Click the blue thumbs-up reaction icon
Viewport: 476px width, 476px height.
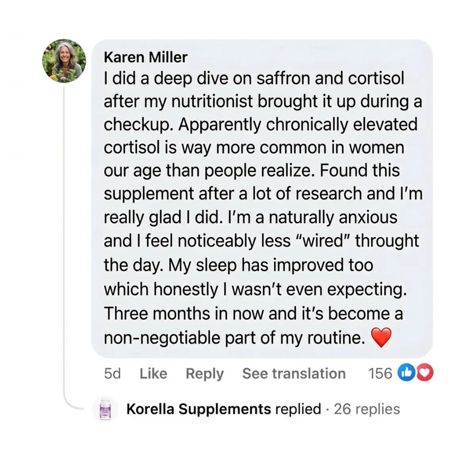406,373
